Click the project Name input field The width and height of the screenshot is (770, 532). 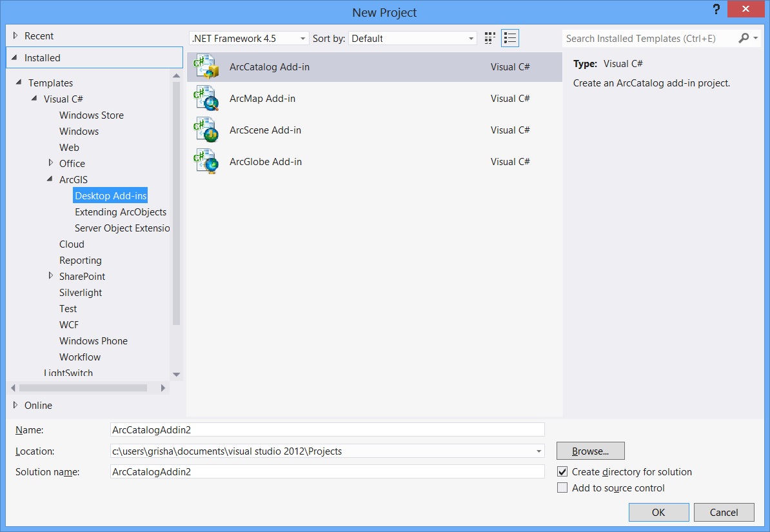327,430
